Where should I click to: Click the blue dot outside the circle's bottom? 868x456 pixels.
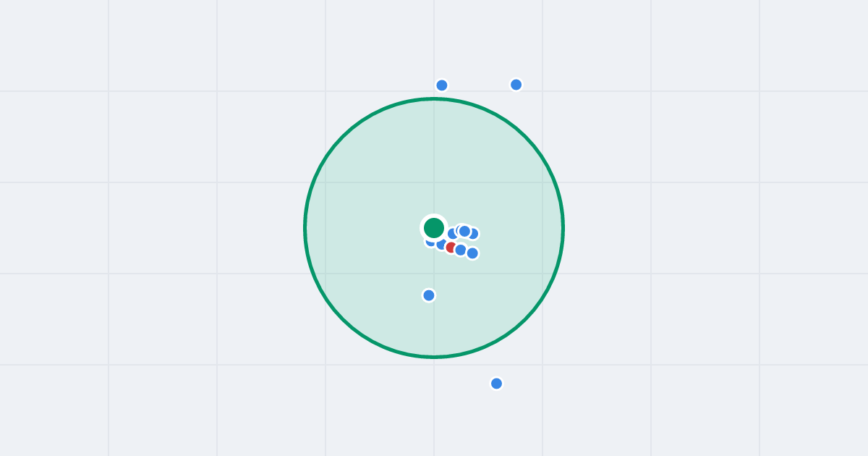[x=496, y=384]
